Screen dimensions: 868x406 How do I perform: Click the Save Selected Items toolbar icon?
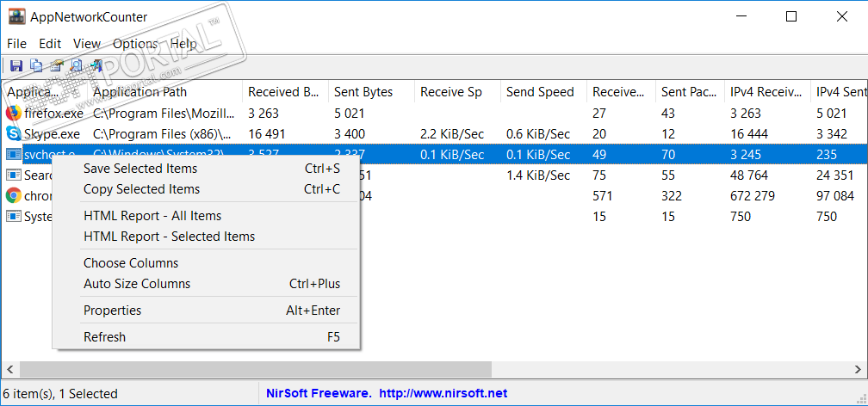click(15, 65)
